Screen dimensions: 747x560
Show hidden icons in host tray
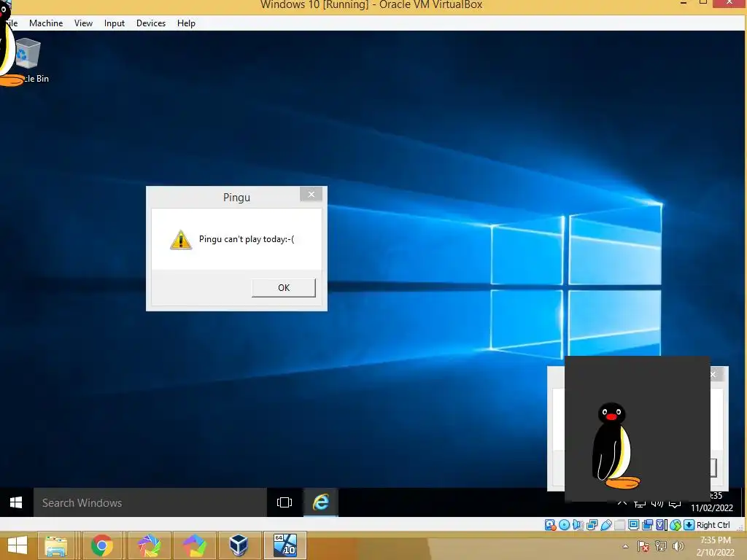click(625, 546)
